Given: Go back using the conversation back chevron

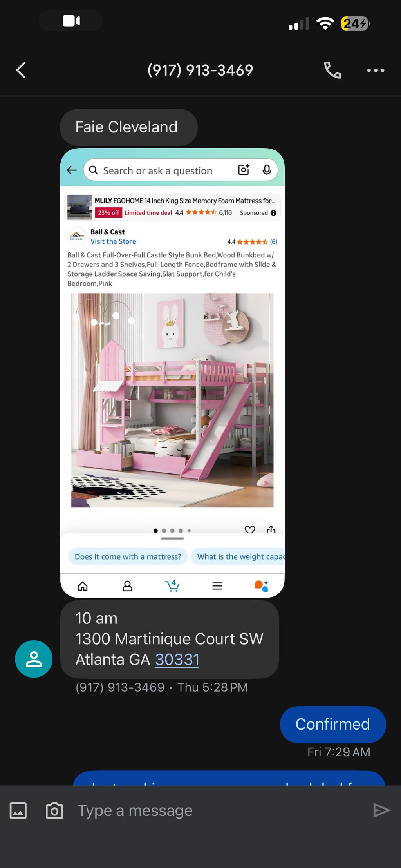Looking at the screenshot, I should point(21,71).
